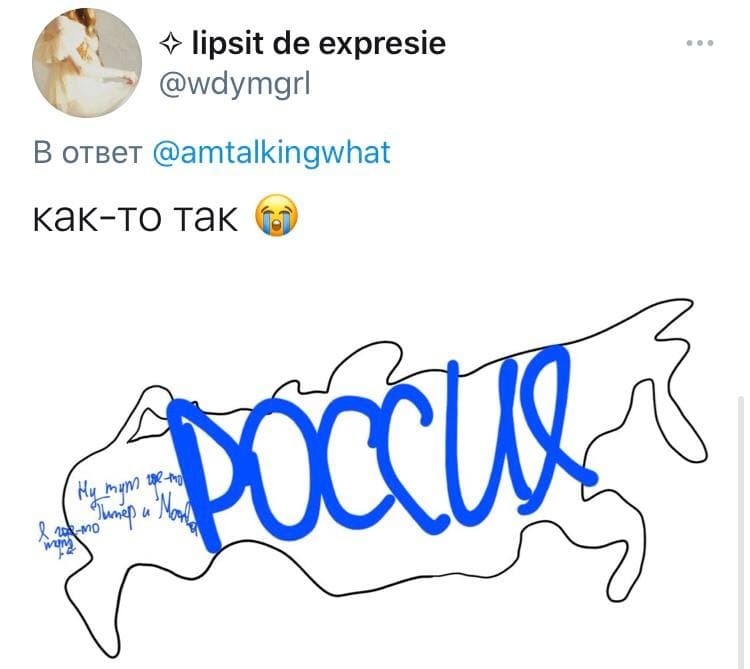This screenshot has width=750, height=669.
Task: Click the crying face emoji
Action: 276,215
